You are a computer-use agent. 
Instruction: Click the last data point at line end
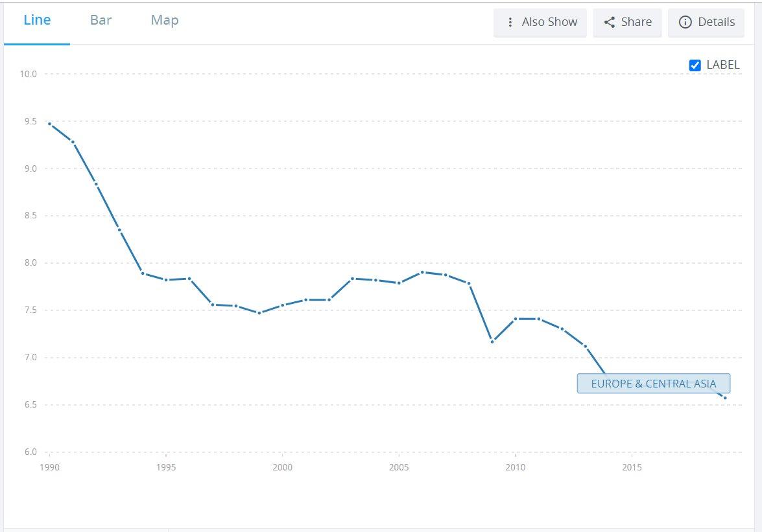[725, 398]
